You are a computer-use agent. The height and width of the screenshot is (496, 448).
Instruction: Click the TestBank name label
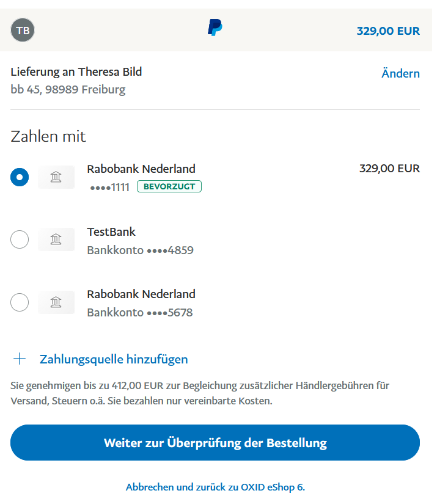pos(111,232)
